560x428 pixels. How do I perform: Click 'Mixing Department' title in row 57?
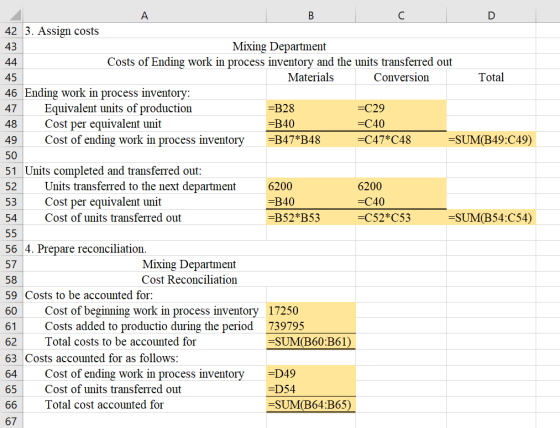tap(189, 264)
